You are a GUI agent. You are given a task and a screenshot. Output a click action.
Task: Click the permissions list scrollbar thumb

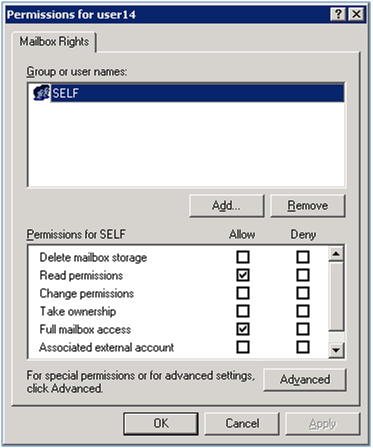(336, 297)
